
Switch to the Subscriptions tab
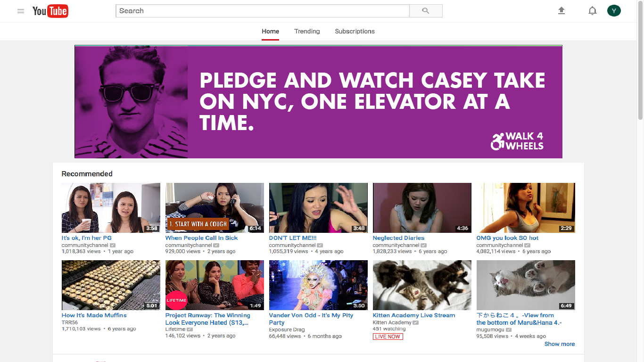[355, 31]
